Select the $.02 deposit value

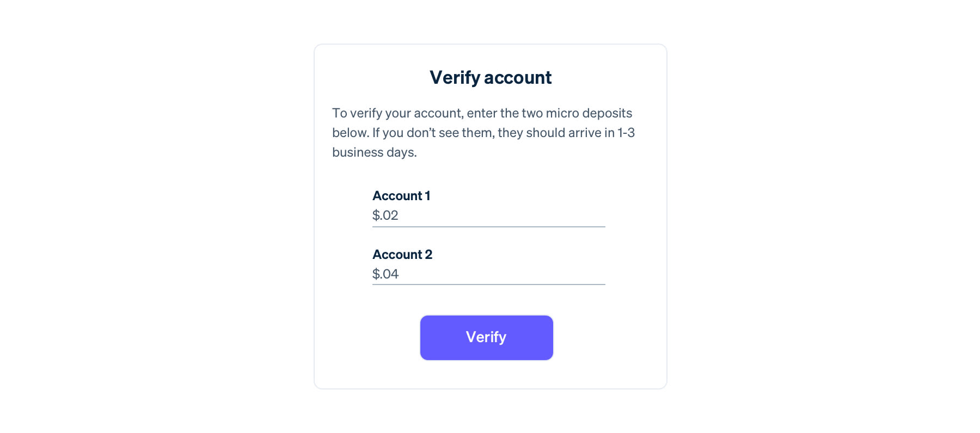[385, 215]
